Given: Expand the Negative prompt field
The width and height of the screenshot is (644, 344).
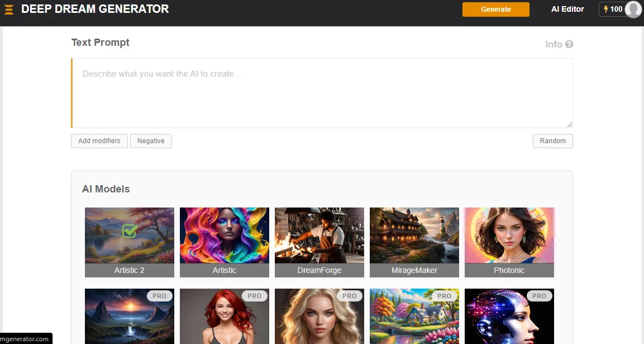Looking at the screenshot, I should click(x=151, y=141).
